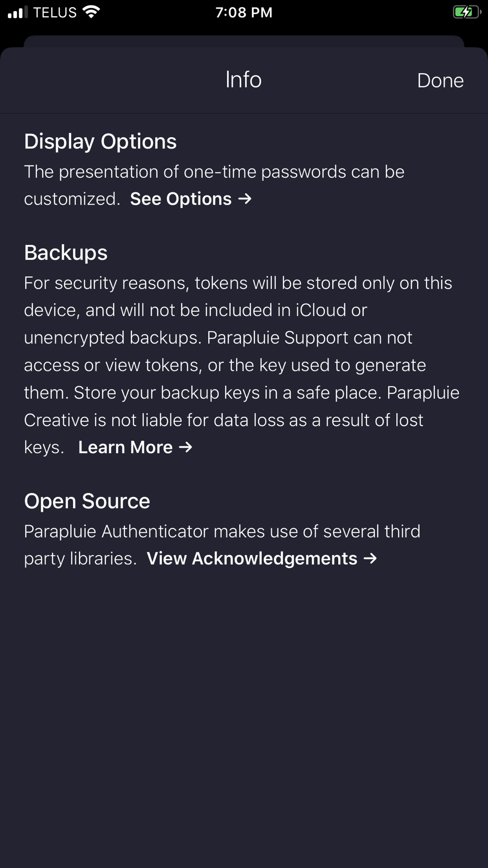Tap the Done button

440,81
